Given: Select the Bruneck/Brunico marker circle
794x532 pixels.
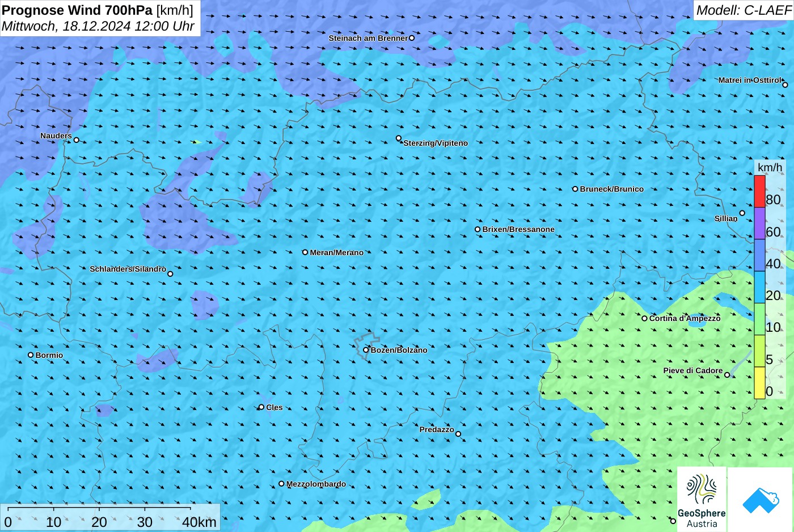Looking at the screenshot, I should pyautogui.click(x=575, y=189).
